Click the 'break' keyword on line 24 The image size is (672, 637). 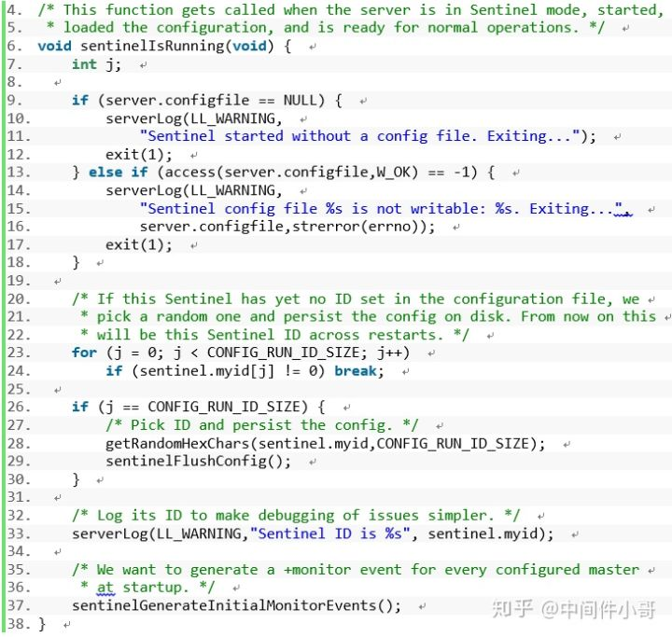point(356,371)
